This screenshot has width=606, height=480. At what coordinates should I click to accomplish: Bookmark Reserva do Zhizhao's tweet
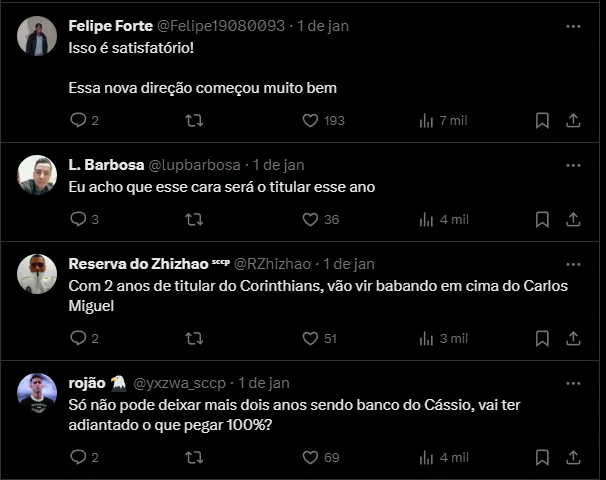[x=542, y=338]
